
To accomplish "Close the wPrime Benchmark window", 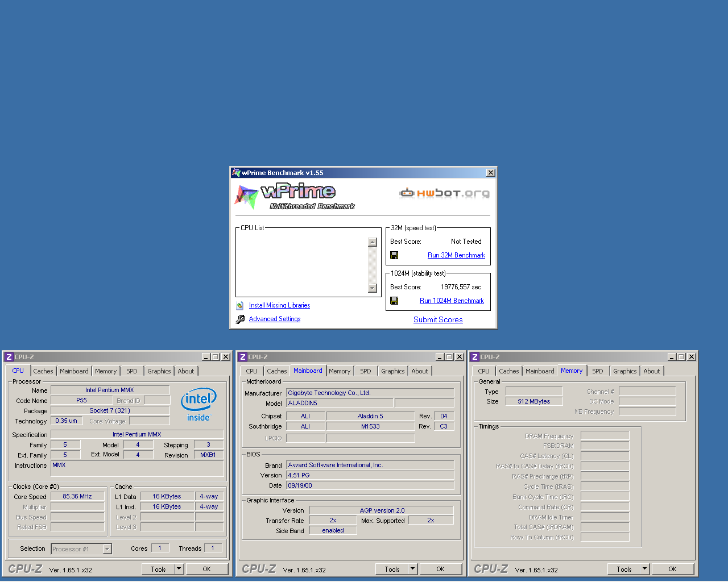I will click(491, 173).
